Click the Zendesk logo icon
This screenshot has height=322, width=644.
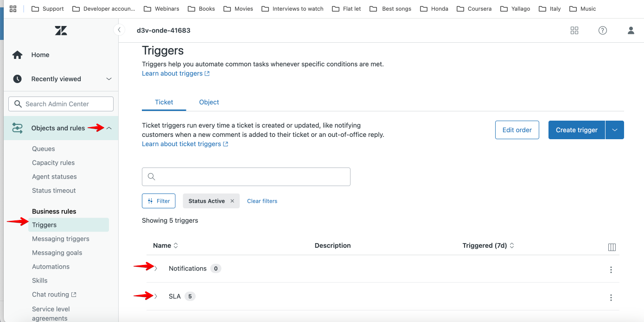point(61,31)
